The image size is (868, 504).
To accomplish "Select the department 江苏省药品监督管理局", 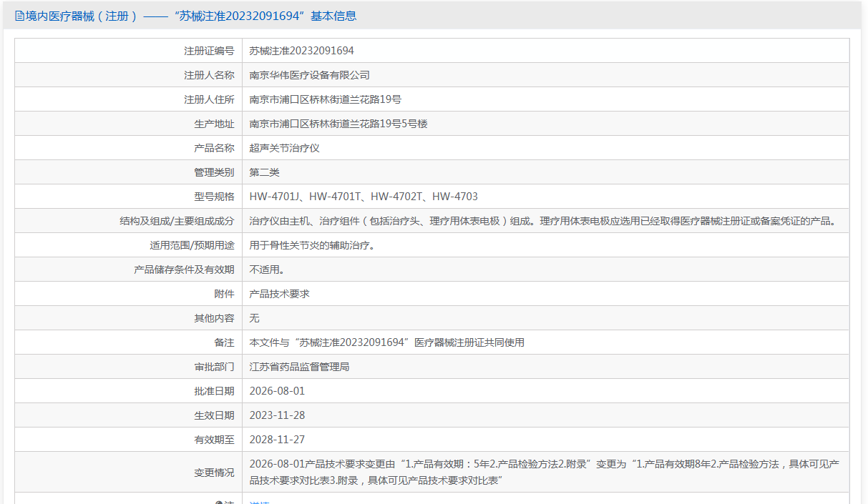I will [x=299, y=367].
